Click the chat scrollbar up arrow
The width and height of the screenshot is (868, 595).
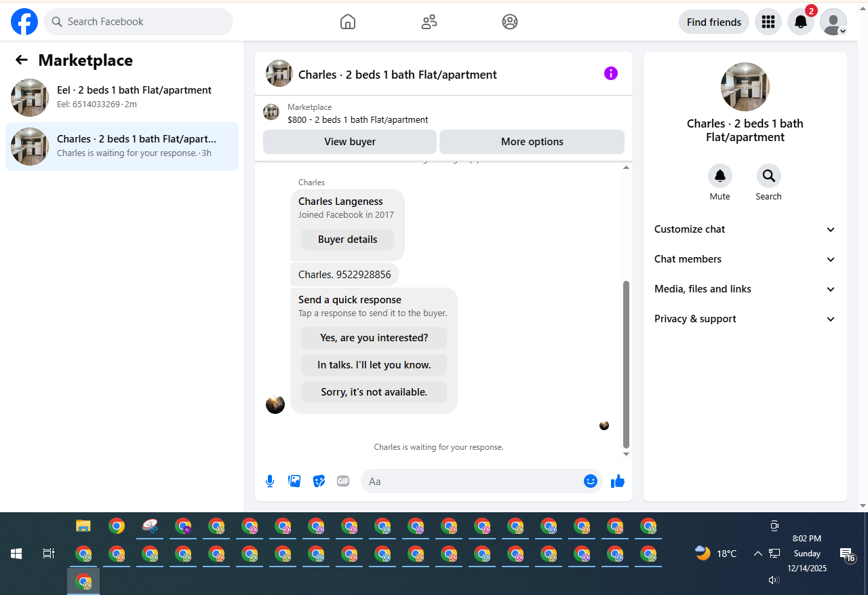pos(627,168)
